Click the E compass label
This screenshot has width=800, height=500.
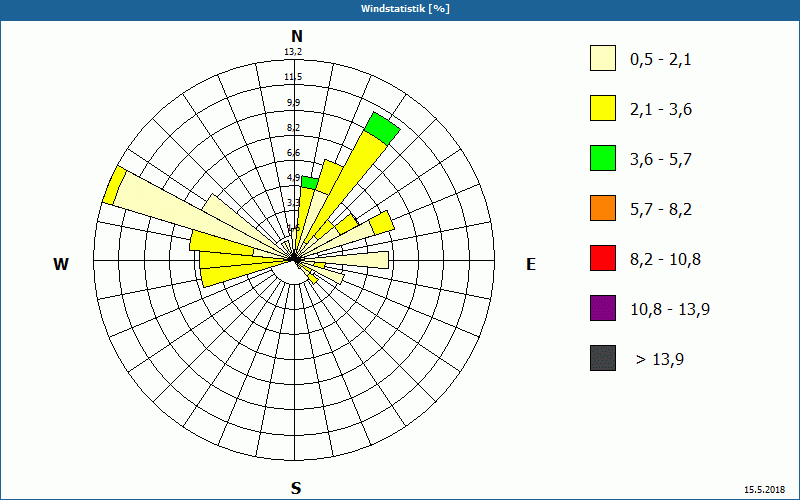click(x=531, y=264)
